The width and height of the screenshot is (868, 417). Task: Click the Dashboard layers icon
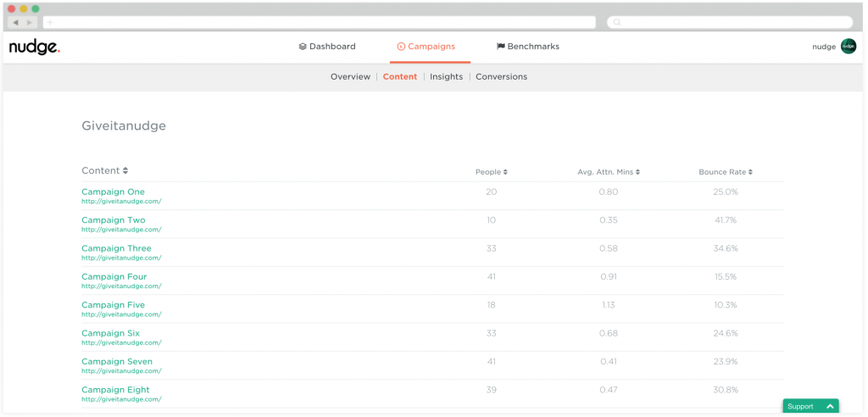[303, 47]
